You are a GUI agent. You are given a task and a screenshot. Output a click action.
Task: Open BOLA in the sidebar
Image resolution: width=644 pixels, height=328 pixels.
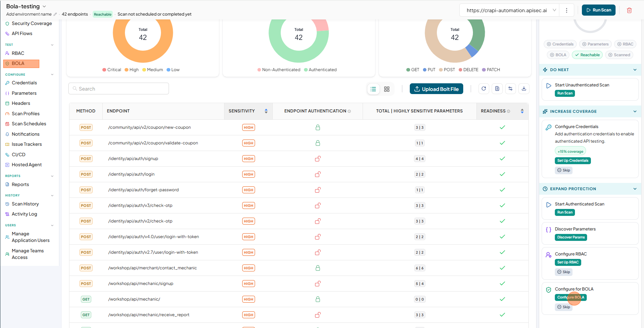click(21, 64)
